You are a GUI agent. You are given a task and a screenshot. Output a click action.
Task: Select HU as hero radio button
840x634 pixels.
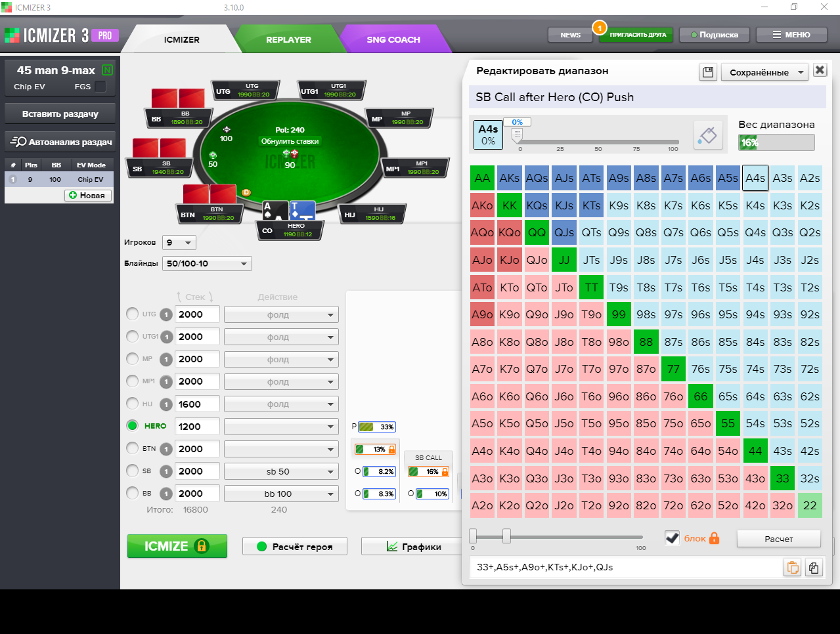click(x=133, y=403)
